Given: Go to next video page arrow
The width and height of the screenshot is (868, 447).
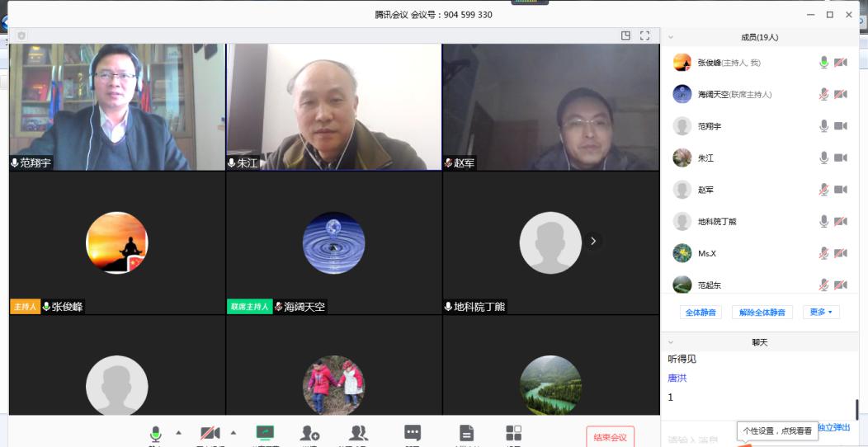Looking at the screenshot, I should pyautogui.click(x=592, y=241).
